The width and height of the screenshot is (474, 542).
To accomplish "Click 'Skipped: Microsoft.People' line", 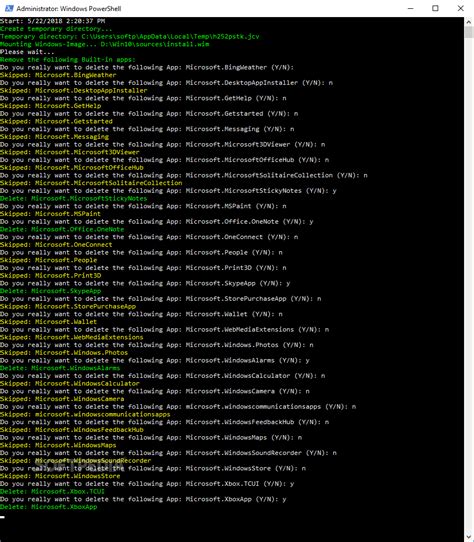I will tap(48, 260).
